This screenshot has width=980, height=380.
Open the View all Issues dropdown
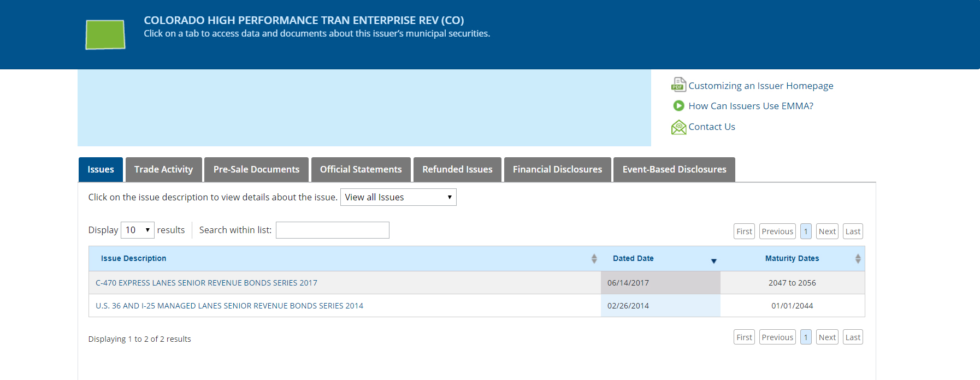(398, 197)
